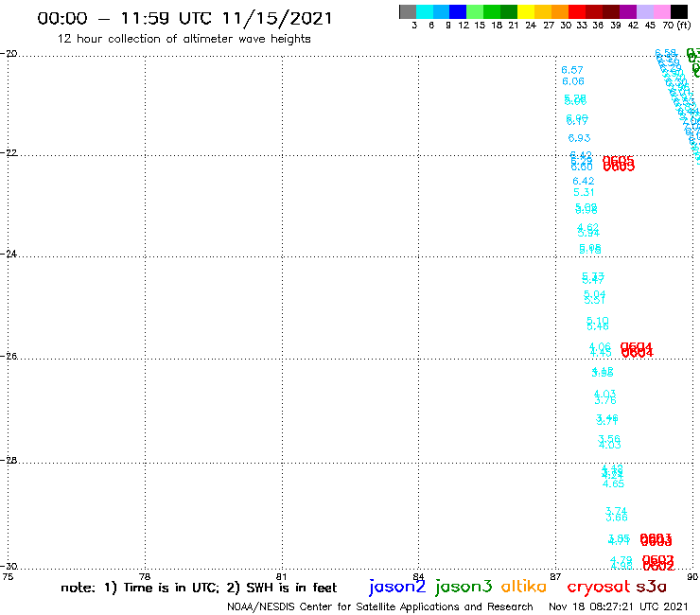This screenshot has width=700, height=615.
Task: Click the longitude axis label '87'
Action: click(x=555, y=576)
